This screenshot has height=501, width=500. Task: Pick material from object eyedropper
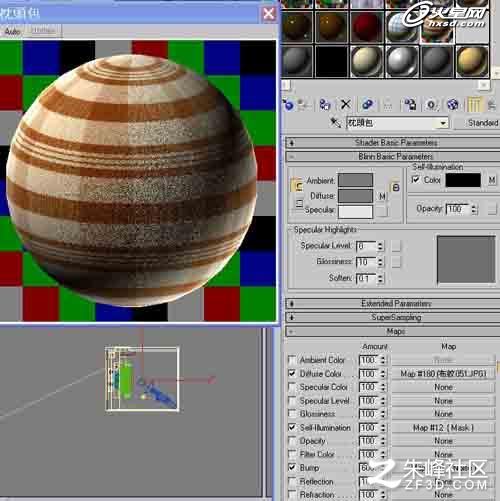(335, 123)
